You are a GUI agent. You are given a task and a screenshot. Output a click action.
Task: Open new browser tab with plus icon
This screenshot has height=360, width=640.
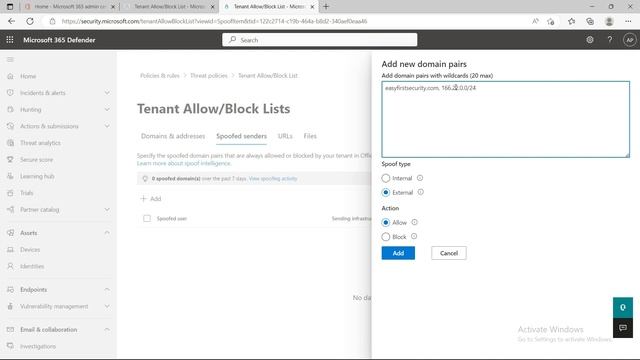tap(326, 7)
